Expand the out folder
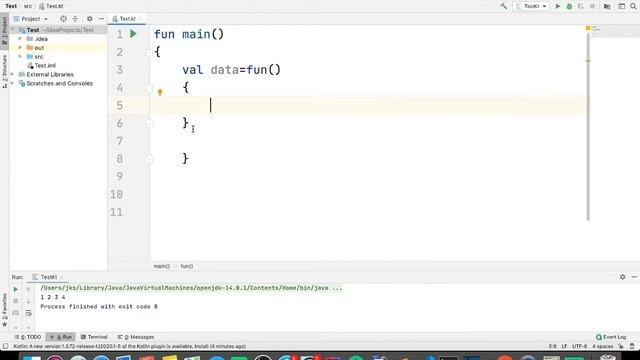 click(x=20, y=48)
